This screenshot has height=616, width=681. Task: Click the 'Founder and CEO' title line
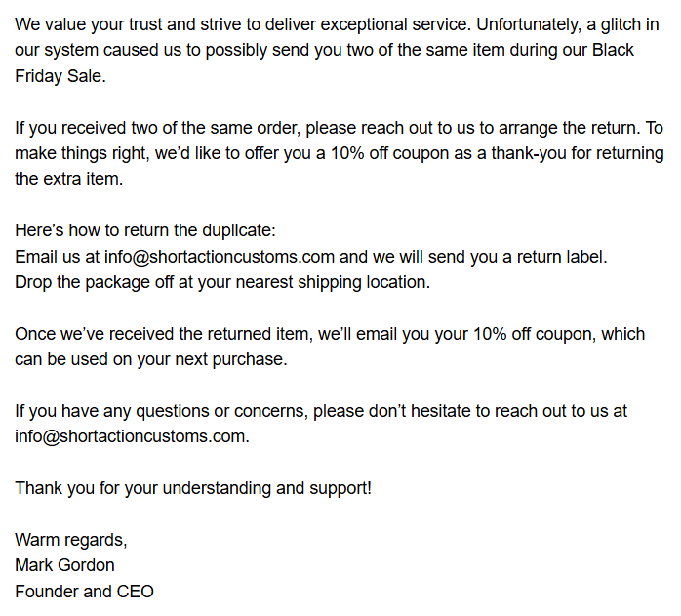[84, 592]
